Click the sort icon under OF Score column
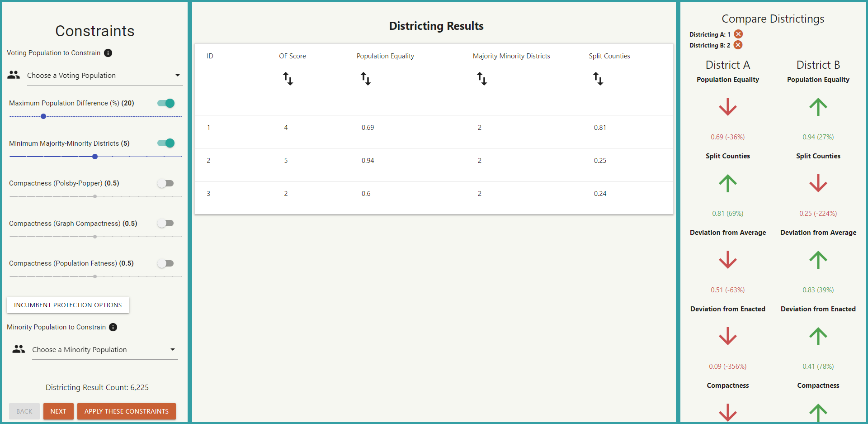 pos(288,79)
